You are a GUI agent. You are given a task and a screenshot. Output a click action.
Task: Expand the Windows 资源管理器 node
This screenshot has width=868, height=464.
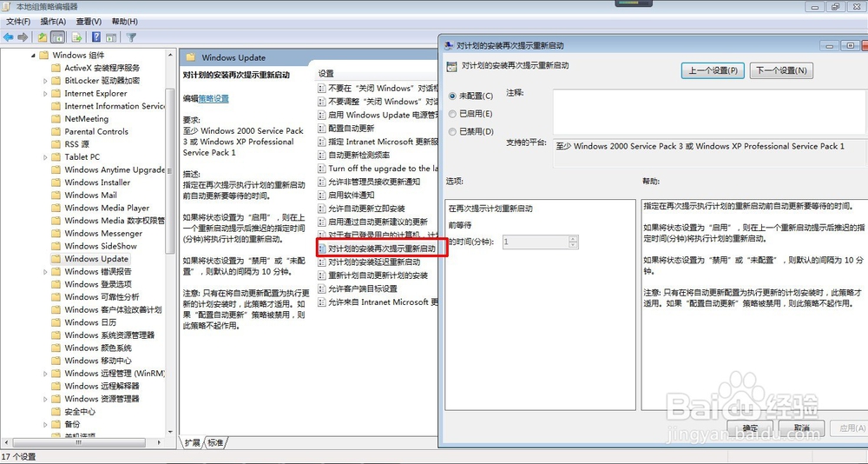[x=45, y=399]
